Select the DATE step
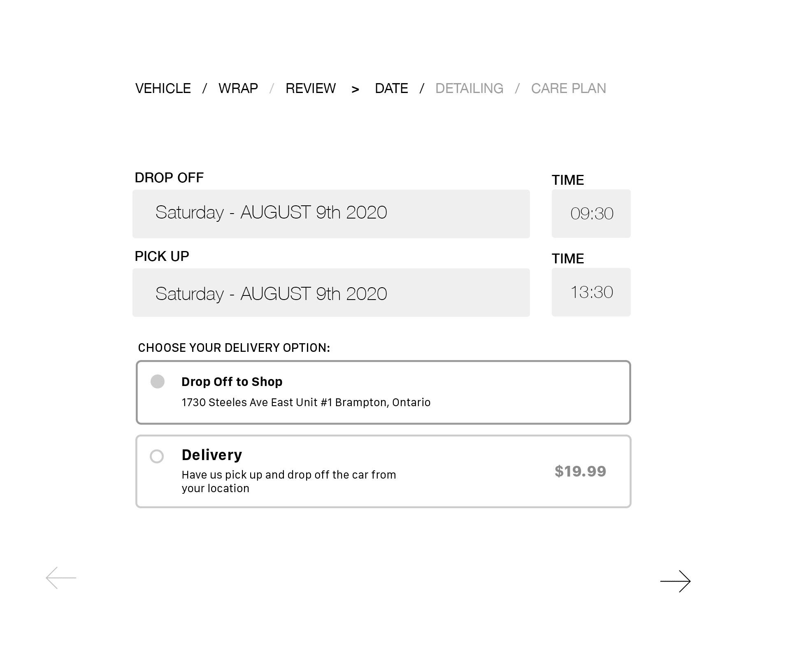790x672 pixels. (x=391, y=88)
